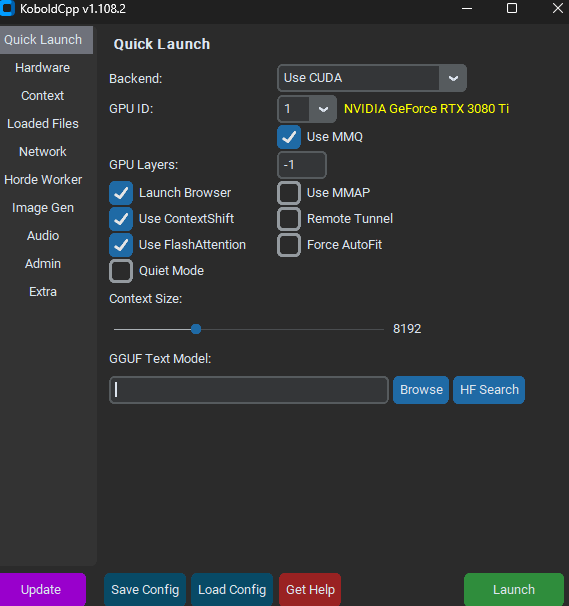Screen dimensions: 569x606
Task: Open the Image Gen tab
Action: click(43, 208)
